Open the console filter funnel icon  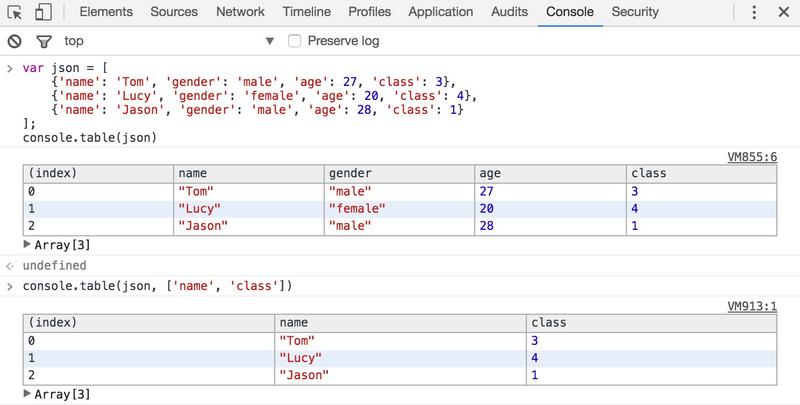pyautogui.click(x=44, y=41)
